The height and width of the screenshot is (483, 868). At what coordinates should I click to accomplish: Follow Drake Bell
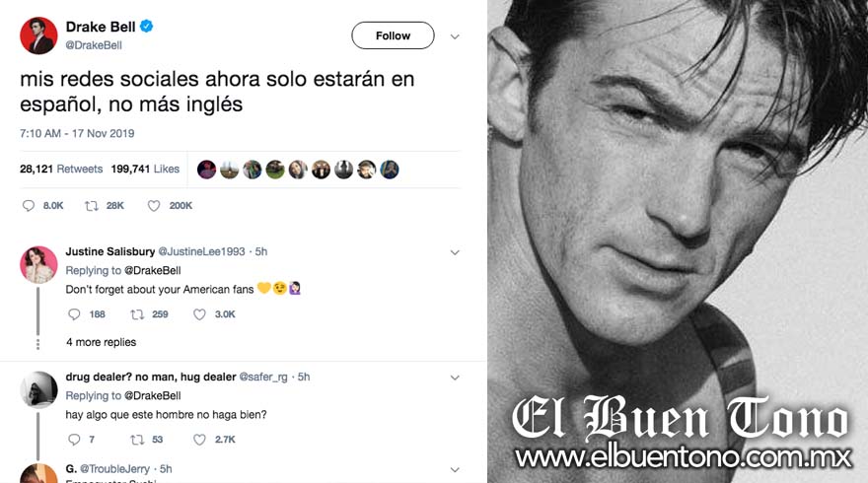pos(393,35)
